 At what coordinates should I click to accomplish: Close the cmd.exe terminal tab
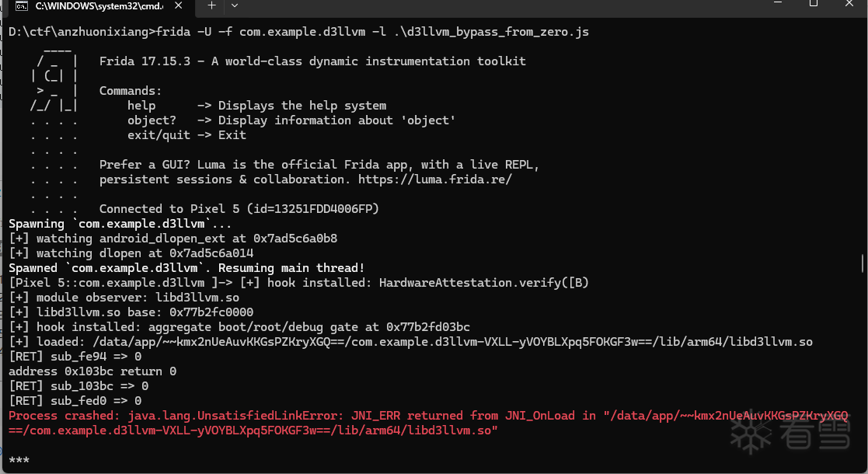point(178,5)
